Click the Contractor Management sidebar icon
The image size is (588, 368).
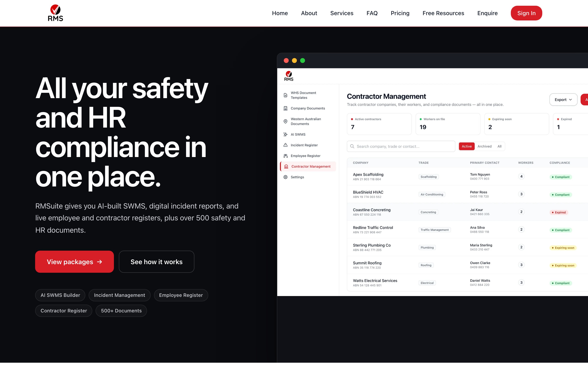[x=286, y=166]
